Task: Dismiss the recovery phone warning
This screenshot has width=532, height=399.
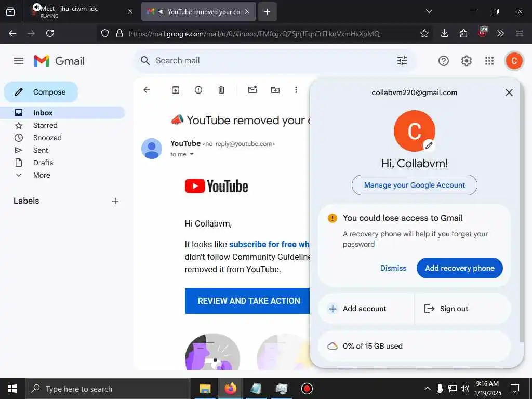Action: [393, 268]
